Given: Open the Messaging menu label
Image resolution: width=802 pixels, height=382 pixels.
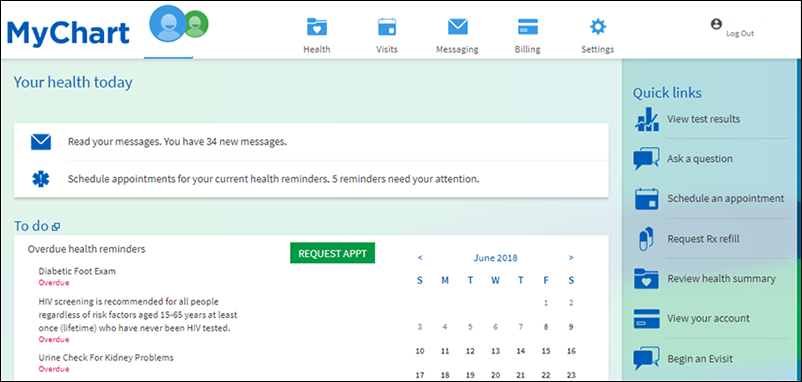Looking at the screenshot, I should (x=457, y=50).
